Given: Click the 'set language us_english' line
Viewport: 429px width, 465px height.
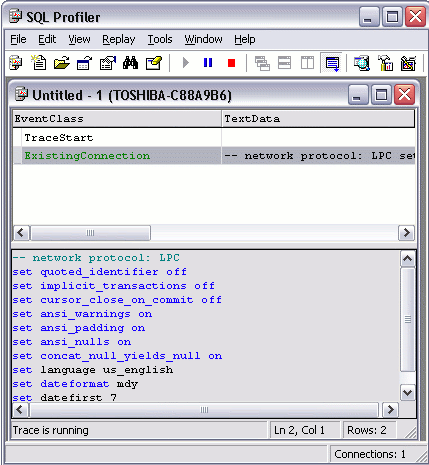Looking at the screenshot, I should 93,370.
